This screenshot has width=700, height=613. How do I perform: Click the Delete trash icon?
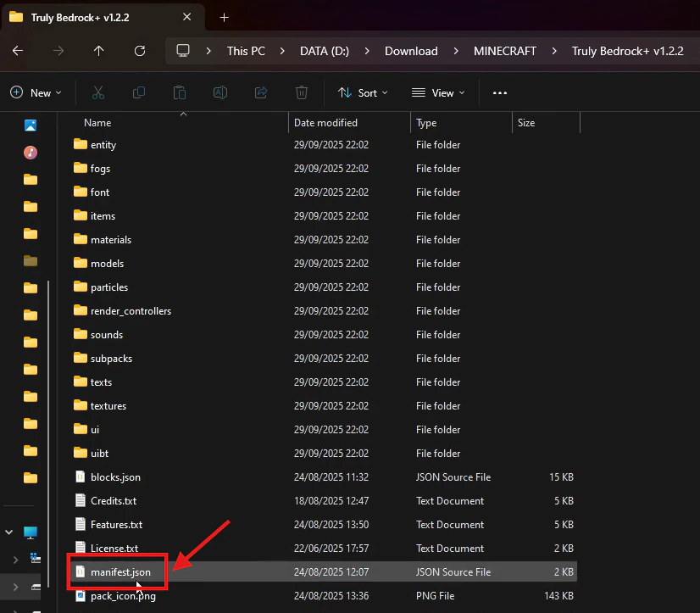tap(302, 92)
